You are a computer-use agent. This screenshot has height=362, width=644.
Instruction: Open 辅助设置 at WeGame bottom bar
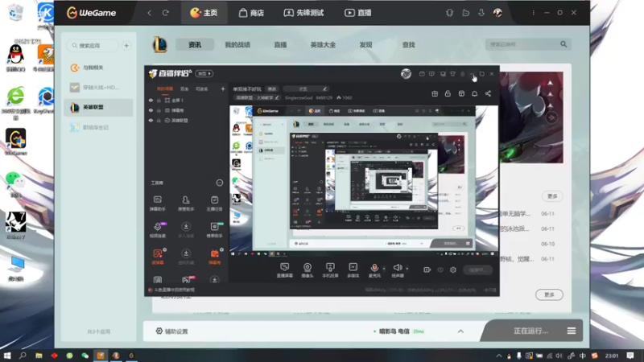171,331
